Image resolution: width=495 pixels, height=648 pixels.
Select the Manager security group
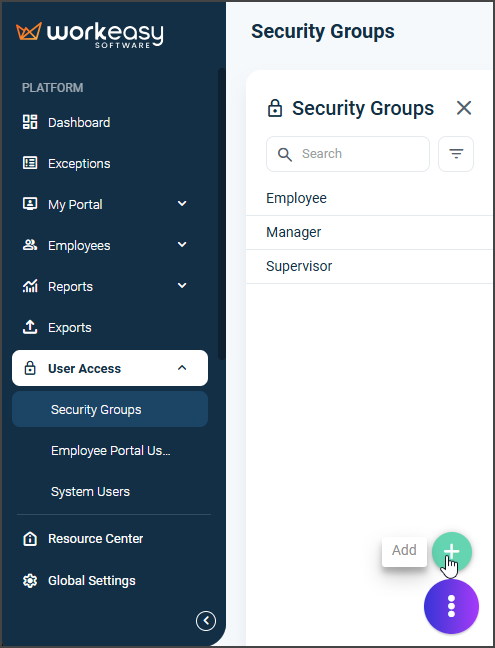[x=370, y=232]
